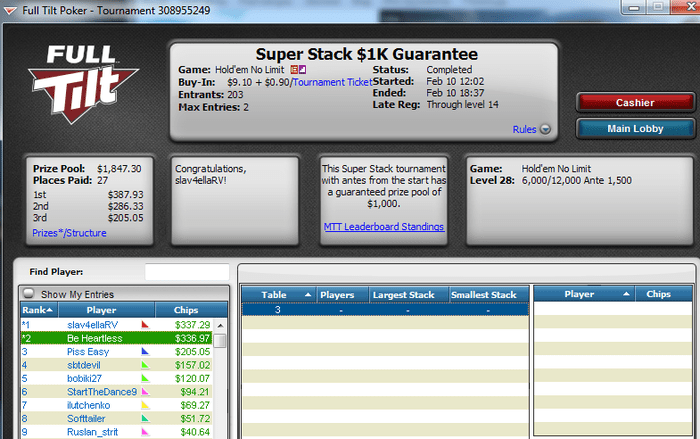Click the Smallest Stack column header
Screen dimensions: 700x439
coord(488,295)
